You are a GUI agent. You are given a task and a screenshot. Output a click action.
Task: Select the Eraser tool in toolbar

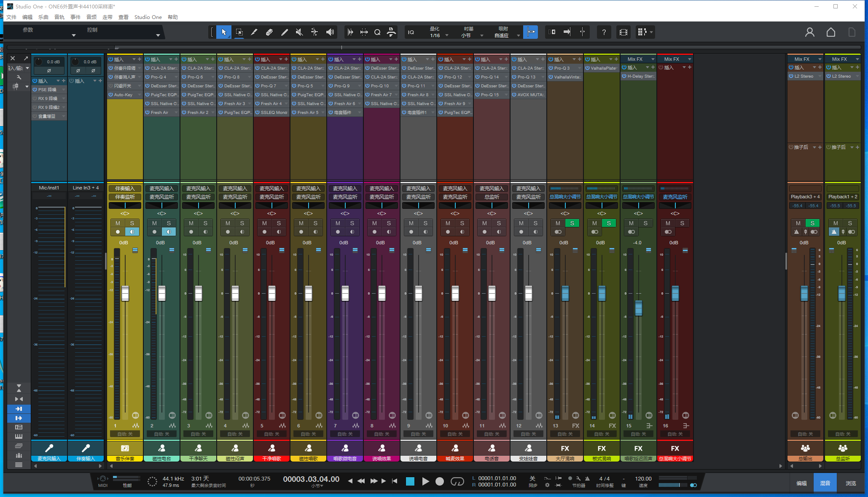pos(269,32)
